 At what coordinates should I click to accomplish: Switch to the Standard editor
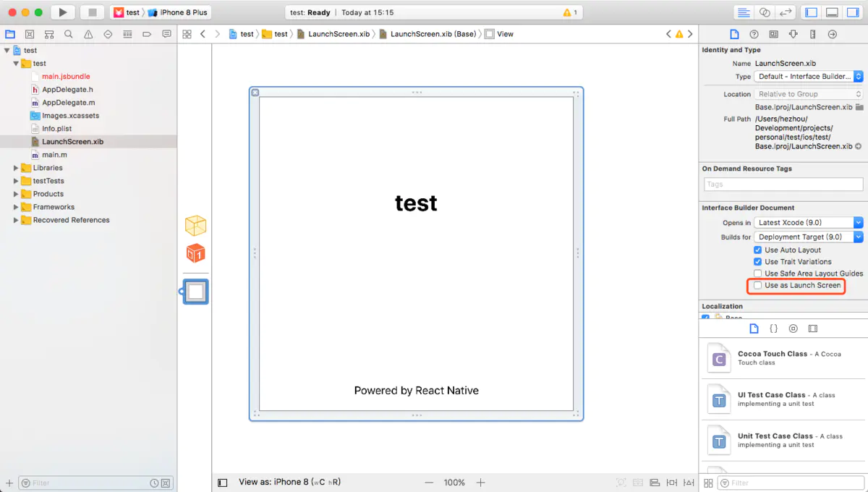point(743,12)
